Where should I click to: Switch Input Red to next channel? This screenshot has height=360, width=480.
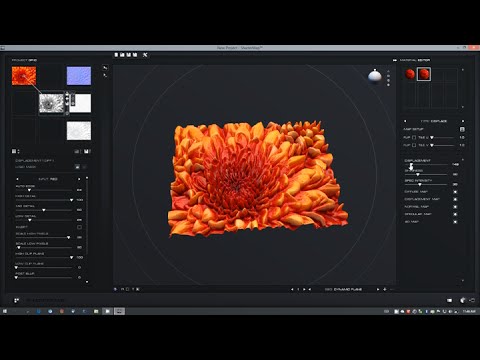[79, 179]
